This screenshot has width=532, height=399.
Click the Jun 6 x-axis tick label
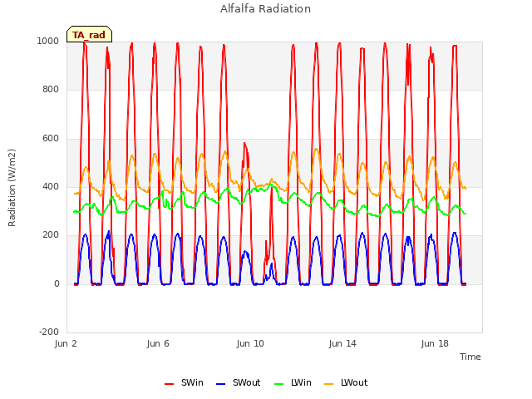(158, 343)
